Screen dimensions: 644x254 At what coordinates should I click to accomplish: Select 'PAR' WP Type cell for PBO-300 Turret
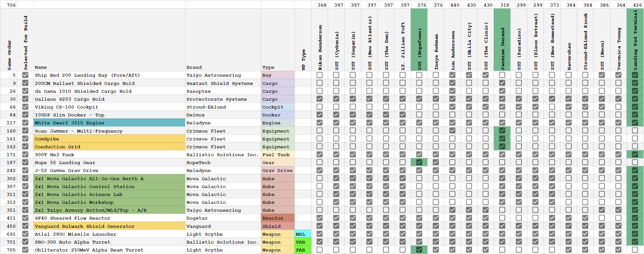pyautogui.click(x=303, y=242)
